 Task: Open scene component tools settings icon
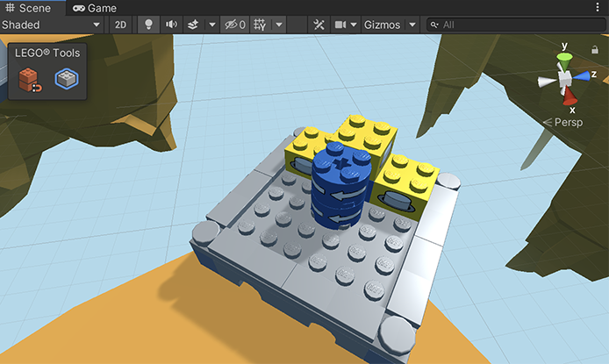click(318, 25)
